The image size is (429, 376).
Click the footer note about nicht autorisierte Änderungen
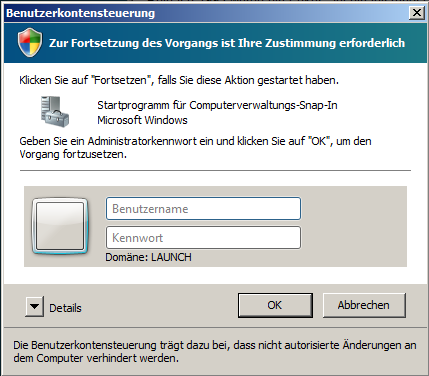[215, 352]
